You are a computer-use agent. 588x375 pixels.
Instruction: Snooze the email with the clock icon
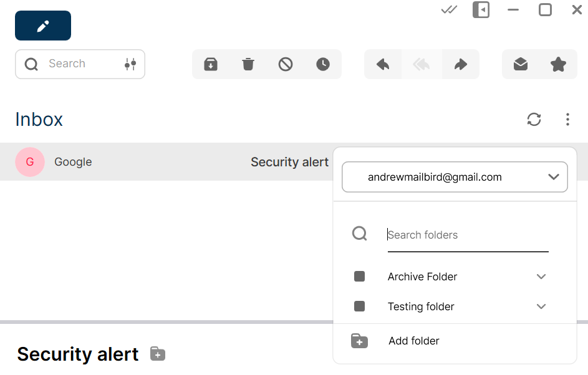tap(323, 64)
